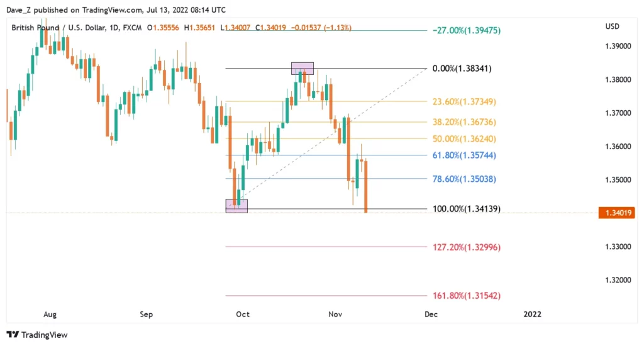Image resolution: width=644 pixels, height=346 pixels.
Task: Click the TradingView logo icon
Action: pos(12,335)
